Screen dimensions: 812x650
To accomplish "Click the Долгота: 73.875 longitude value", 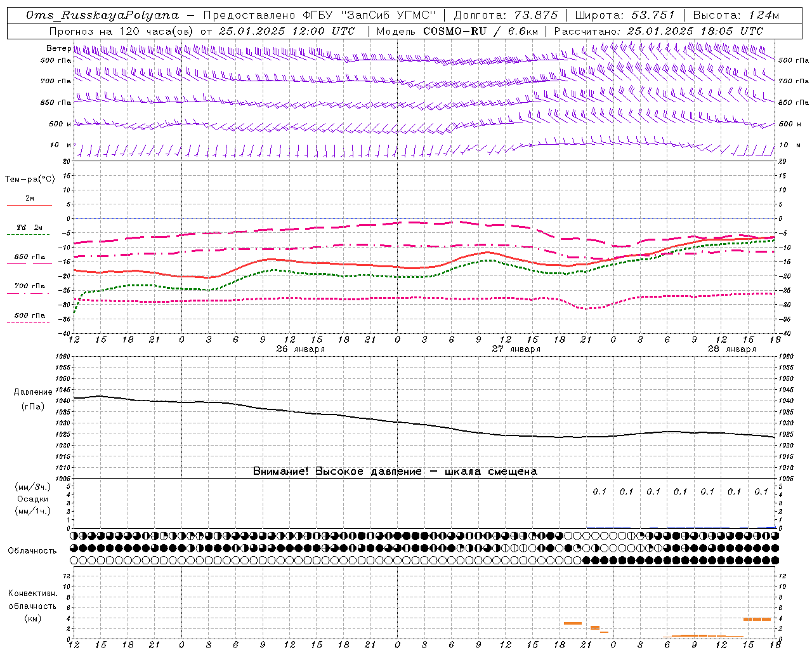I will [x=506, y=15].
